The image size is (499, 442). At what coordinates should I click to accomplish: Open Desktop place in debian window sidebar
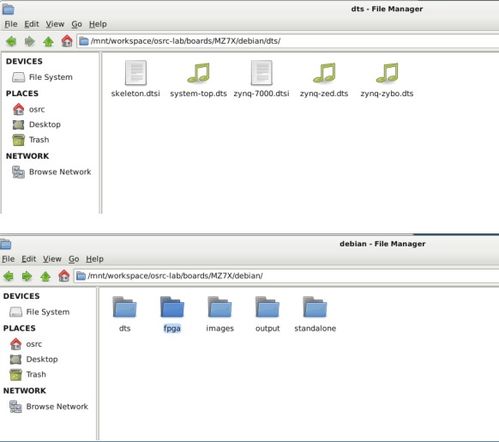click(34, 359)
